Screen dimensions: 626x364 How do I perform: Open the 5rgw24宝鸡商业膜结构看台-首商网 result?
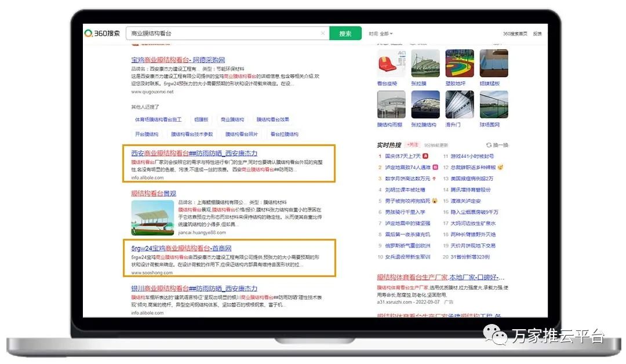[181, 248]
